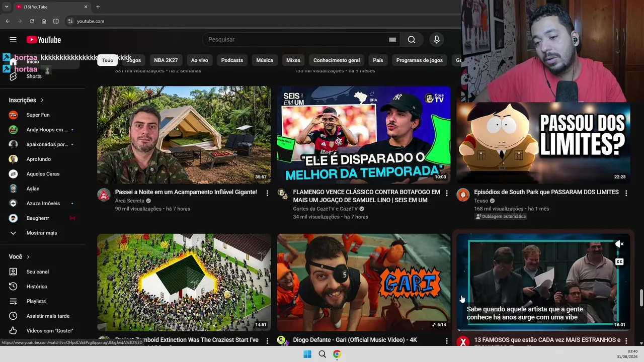
Task: Click the page vertical scrollbar thumb
Action: (641, 298)
